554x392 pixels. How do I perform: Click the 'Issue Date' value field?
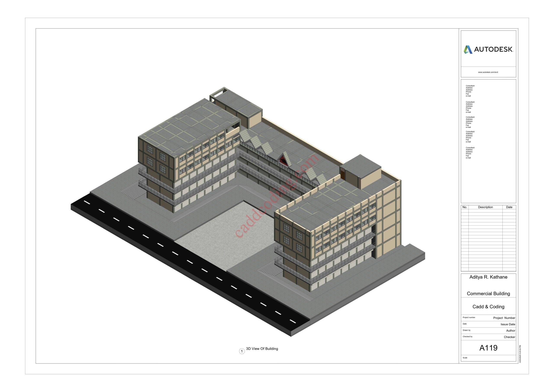508,324
